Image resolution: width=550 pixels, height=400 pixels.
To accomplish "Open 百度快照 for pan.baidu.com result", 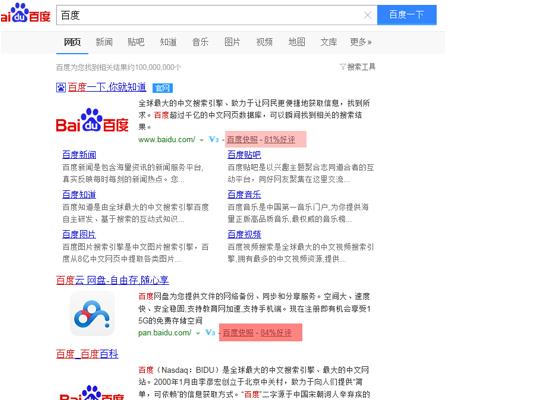I will click(x=238, y=333).
